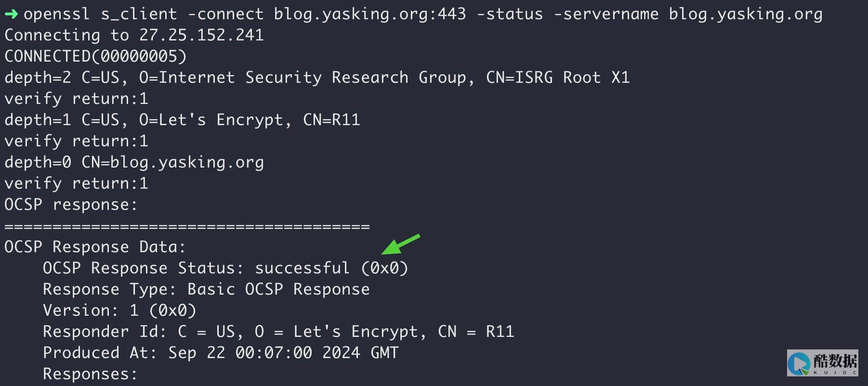868x386 pixels.
Task: Click the OCSP Response Data heading
Action: tap(95, 247)
